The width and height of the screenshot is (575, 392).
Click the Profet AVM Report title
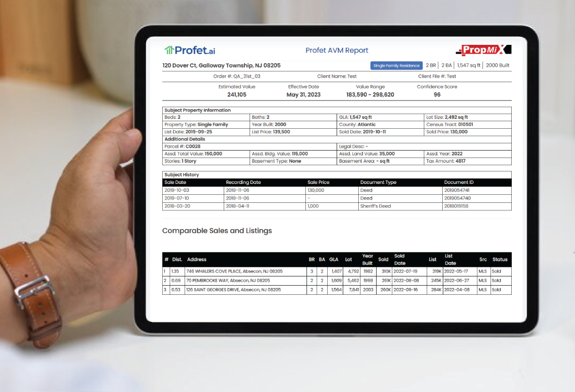(x=336, y=51)
